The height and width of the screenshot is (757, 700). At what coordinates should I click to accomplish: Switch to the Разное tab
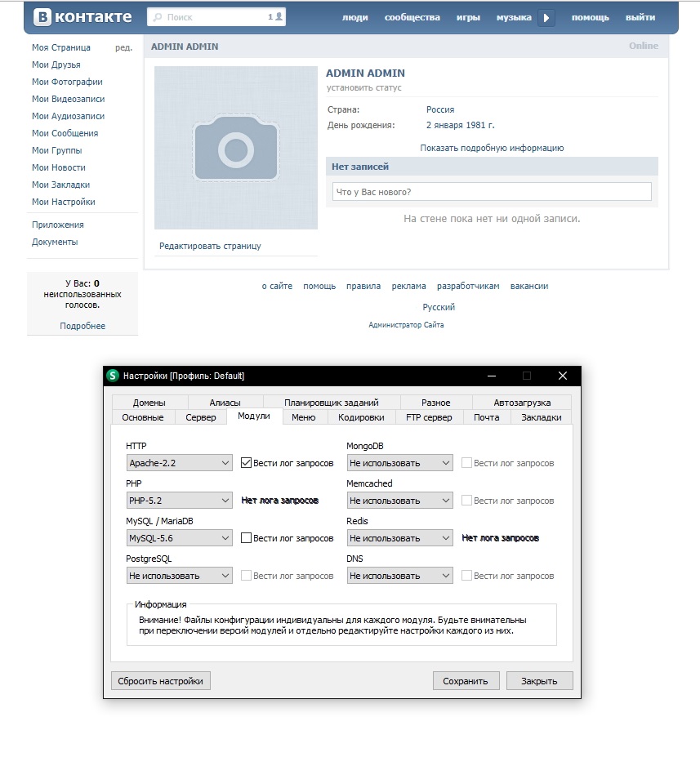pos(435,402)
